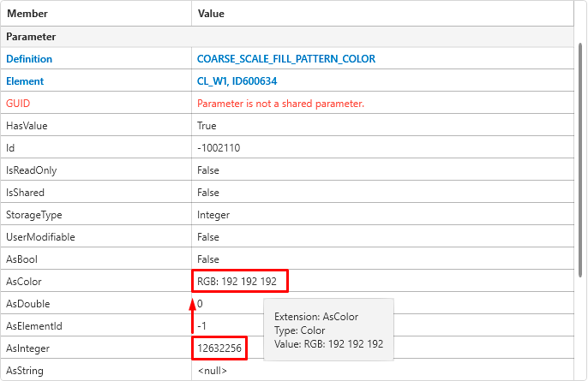Image resolution: width=588 pixels, height=381 pixels.
Task: Click the AsElementId row label
Action: coord(34,326)
